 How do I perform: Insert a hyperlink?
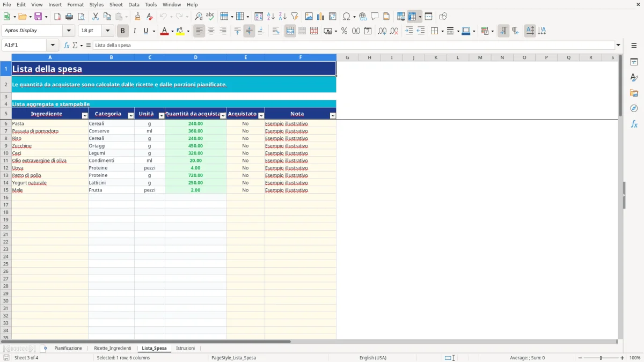(363, 17)
